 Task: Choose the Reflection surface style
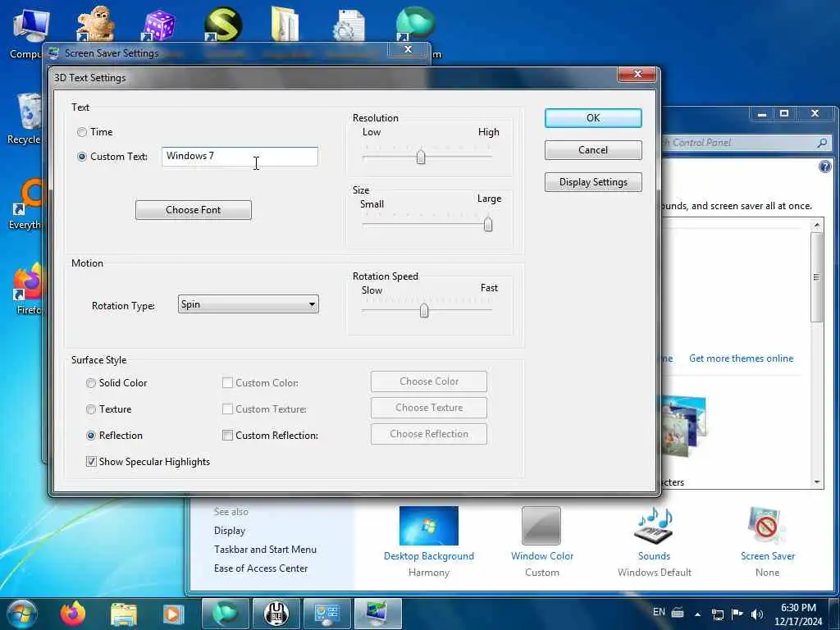pyautogui.click(x=91, y=436)
